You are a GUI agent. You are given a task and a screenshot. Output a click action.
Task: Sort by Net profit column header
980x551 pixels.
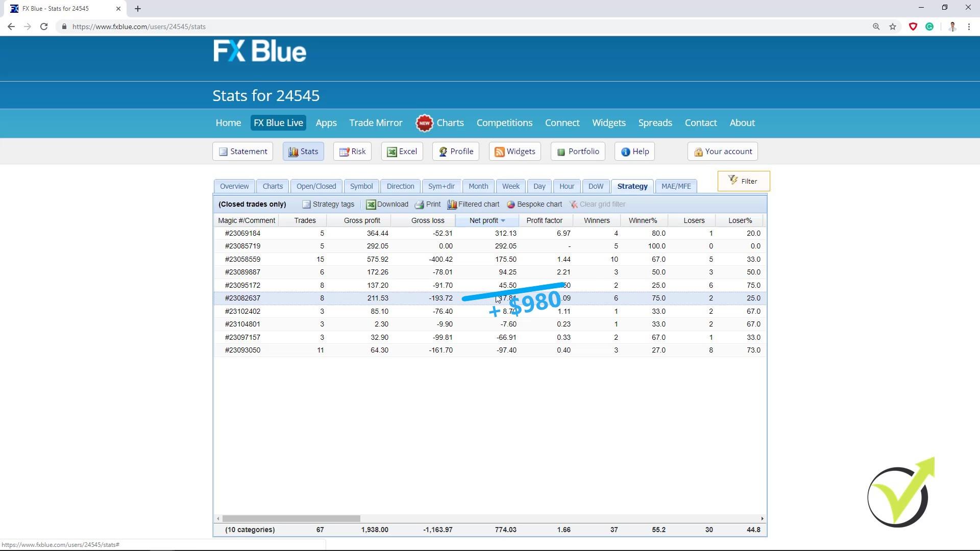(487, 220)
